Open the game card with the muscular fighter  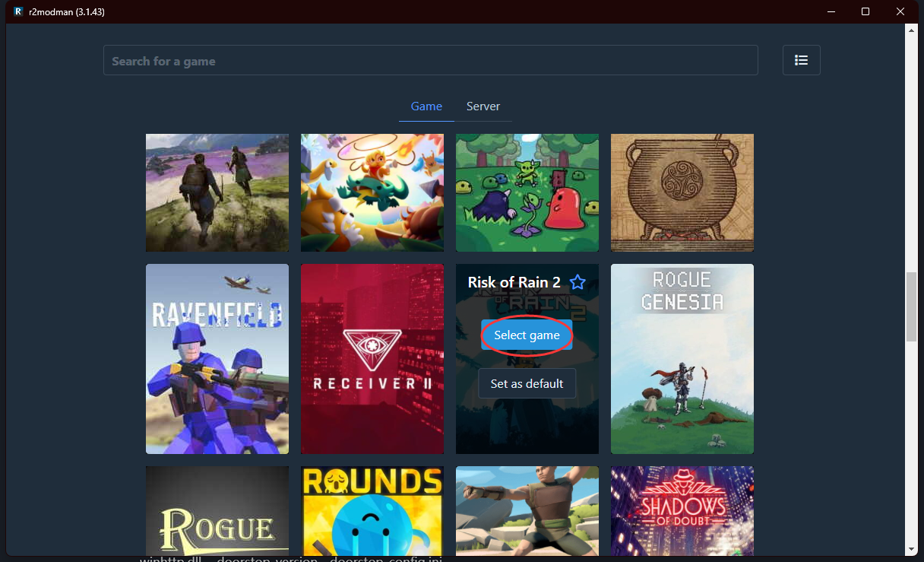(x=527, y=510)
